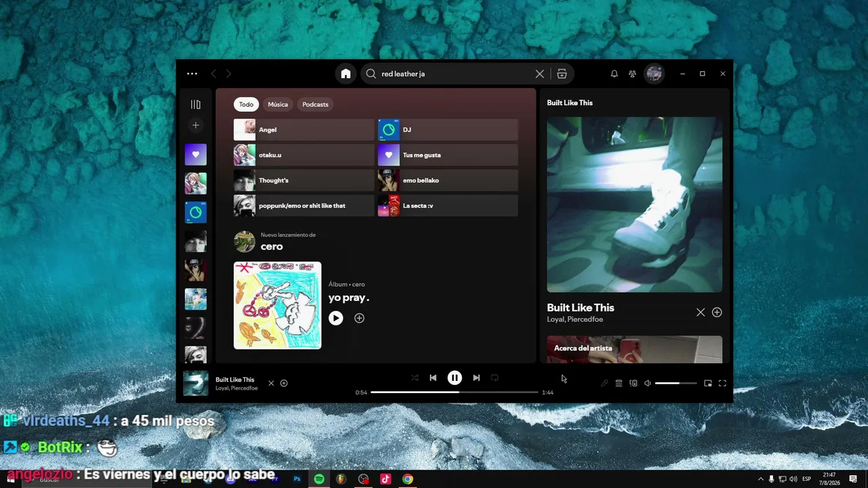Screen dimensions: 868x488
Task: Play the yo pray . album
Action: click(x=336, y=318)
